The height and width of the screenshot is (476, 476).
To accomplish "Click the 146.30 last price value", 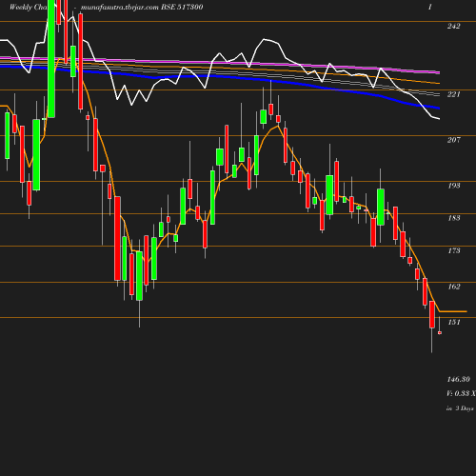I will (x=458, y=379).
